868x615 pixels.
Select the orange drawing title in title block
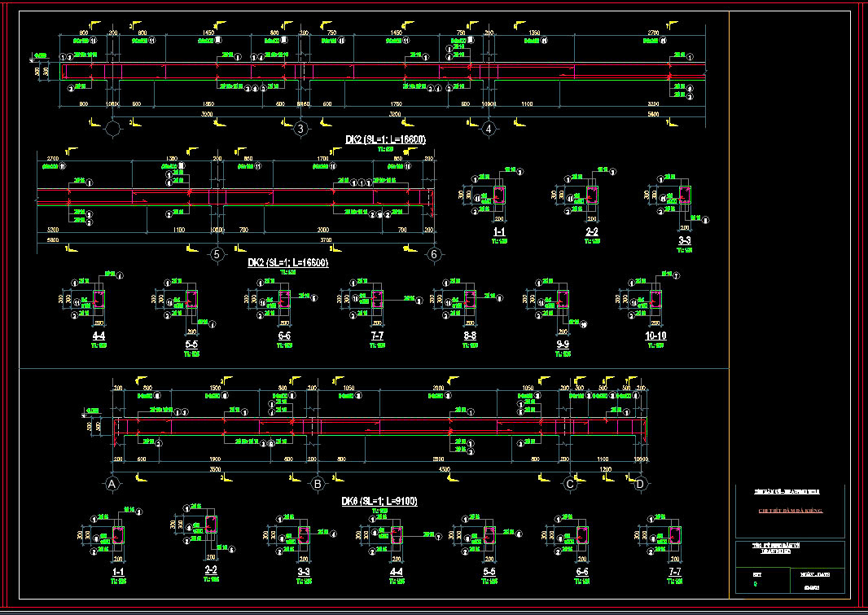coord(791,511)
